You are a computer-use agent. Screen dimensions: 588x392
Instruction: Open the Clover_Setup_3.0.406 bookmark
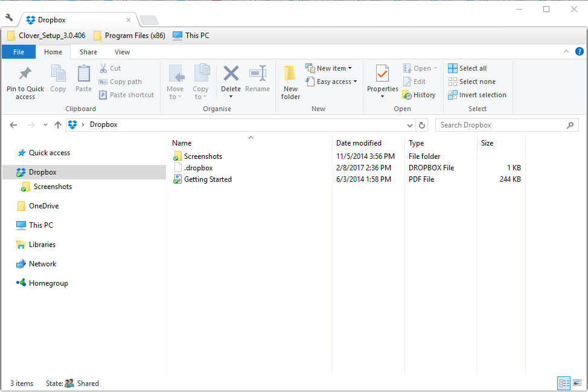coord(46,36)
